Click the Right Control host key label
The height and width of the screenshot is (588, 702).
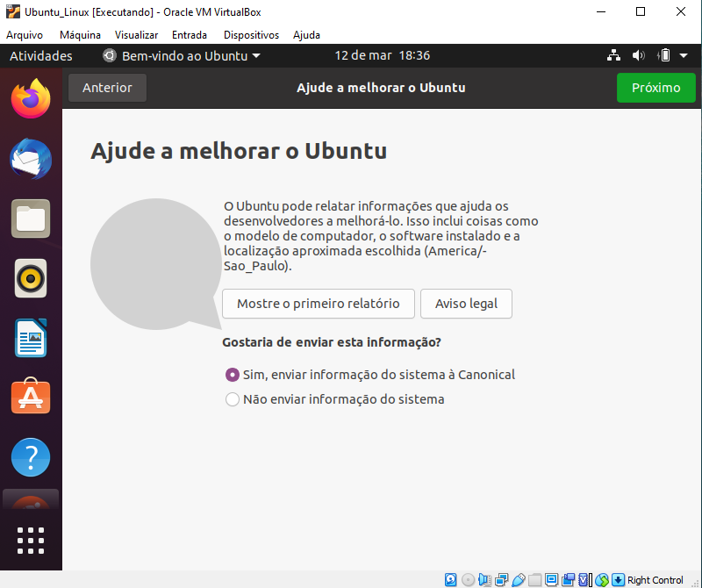(x=655, y=580)
